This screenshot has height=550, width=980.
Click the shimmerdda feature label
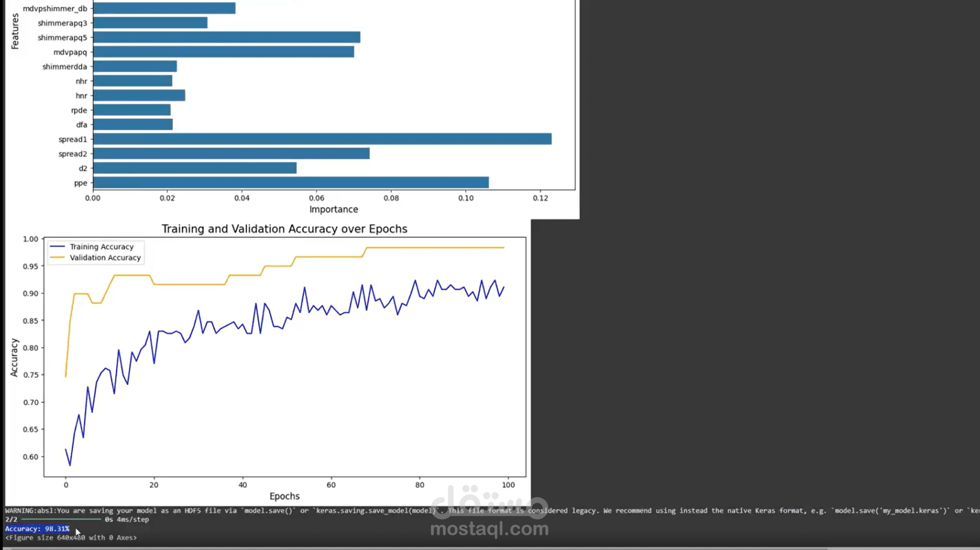(65, 66)
